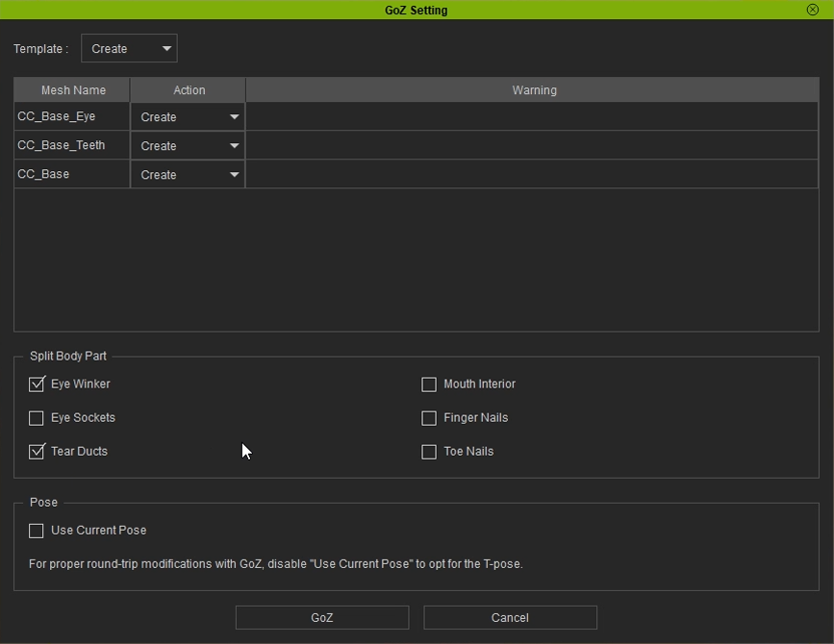This screenshot has height=644, width=834.
Task: Expand Action dropdown for CC_Base_Teeth
Action: tap(189, 146)
